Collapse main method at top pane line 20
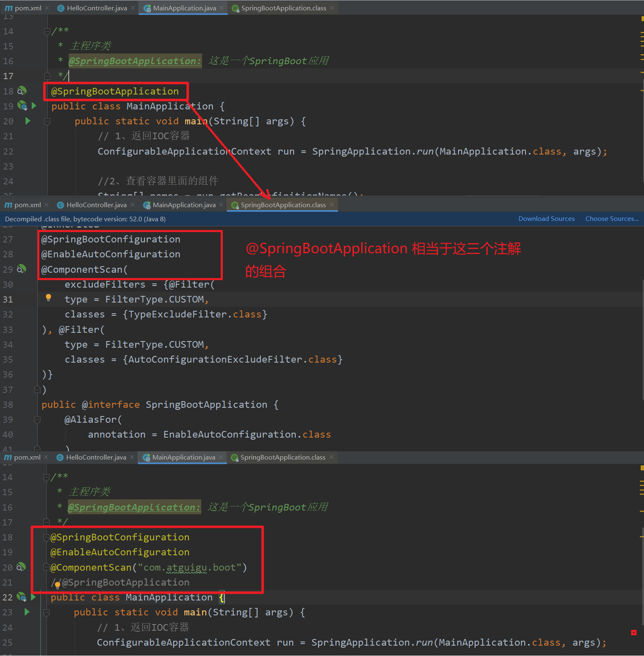Viewport: 644px width, 656px height. [x=47, y=121]
